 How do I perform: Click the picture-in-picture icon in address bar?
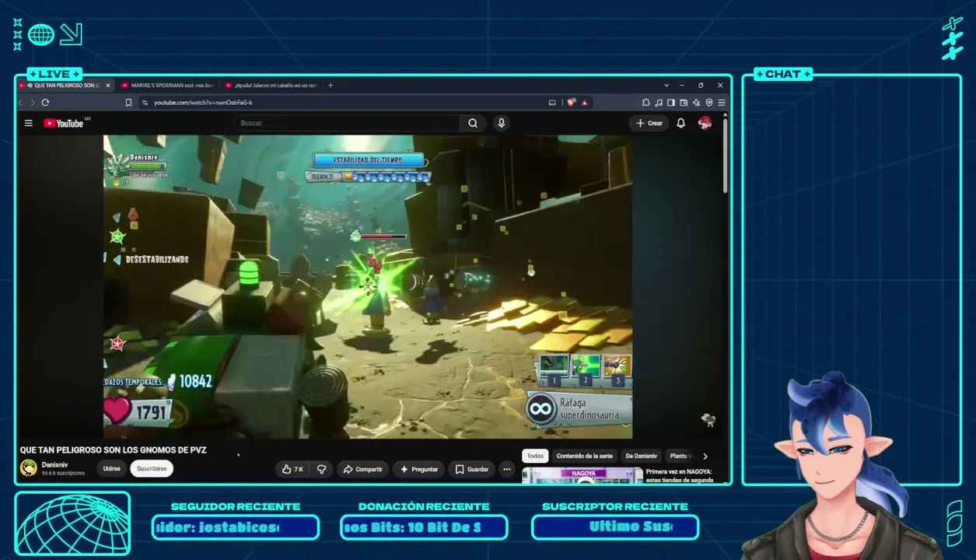[x=552, y=103]
